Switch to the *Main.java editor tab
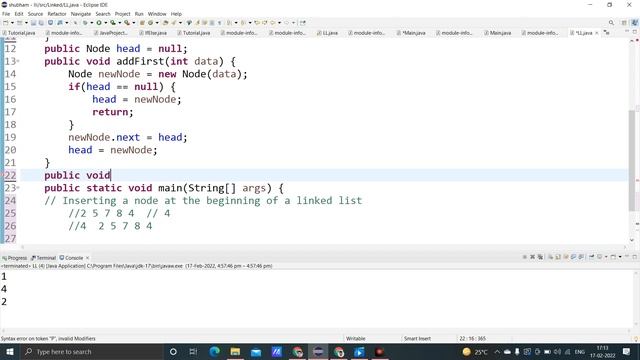Image resolution: width=640 pixels, height=360 pixels. tap(411, 33)
